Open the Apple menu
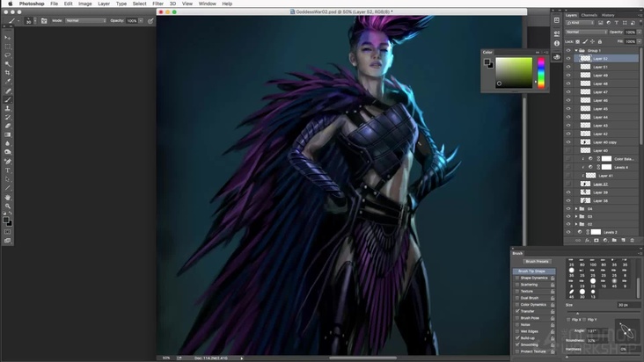The height and width of the screenshot is (362, 644). (x=10, y=4)
